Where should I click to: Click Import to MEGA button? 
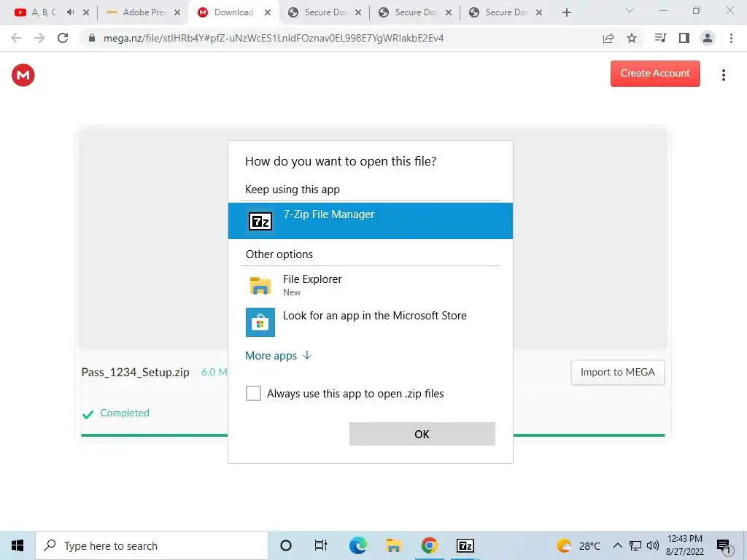point(617,373)
